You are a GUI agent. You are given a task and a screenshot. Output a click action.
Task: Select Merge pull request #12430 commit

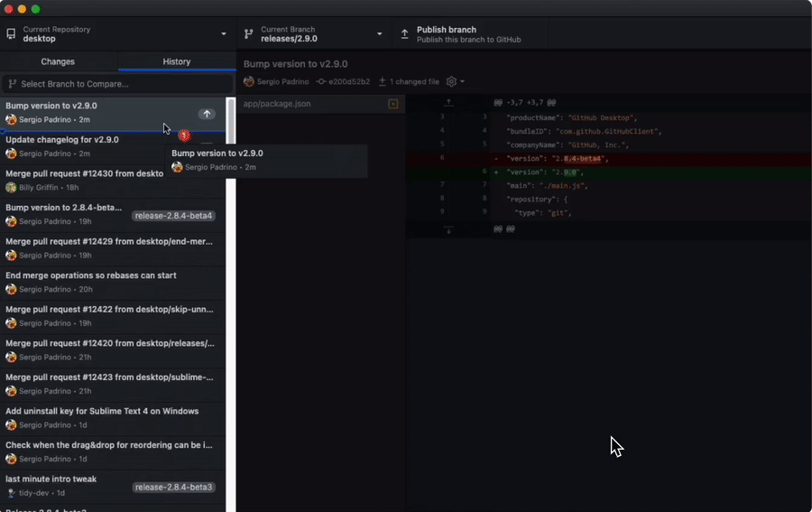coord(113,181)
